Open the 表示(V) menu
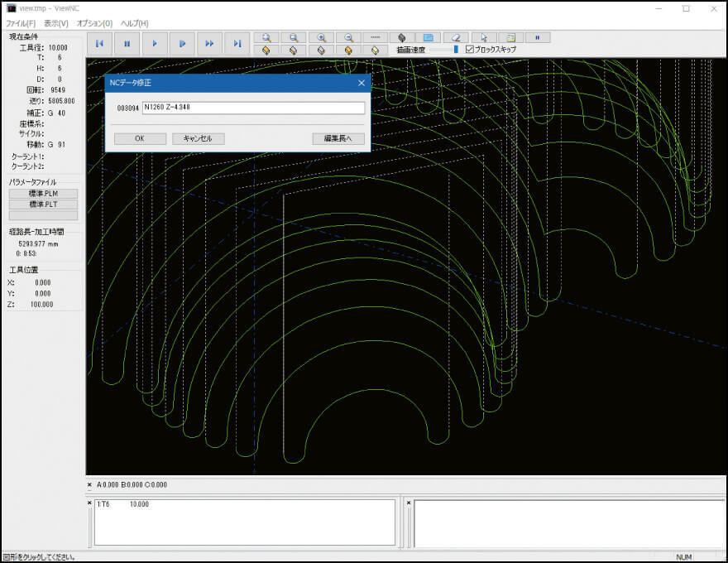This screenshot has height=563, width=728. click(56, 23)
